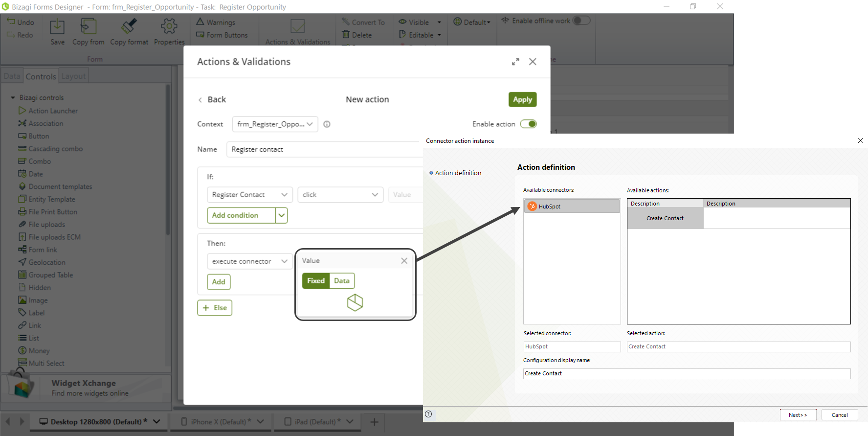
Task: Select the Document templates control
Action: (x=55, y=186)
